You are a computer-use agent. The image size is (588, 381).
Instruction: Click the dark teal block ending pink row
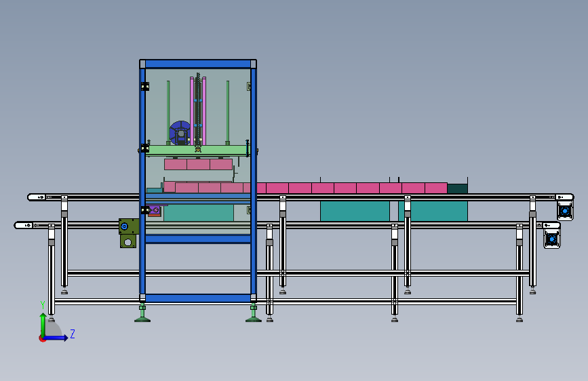pos(457,188)
